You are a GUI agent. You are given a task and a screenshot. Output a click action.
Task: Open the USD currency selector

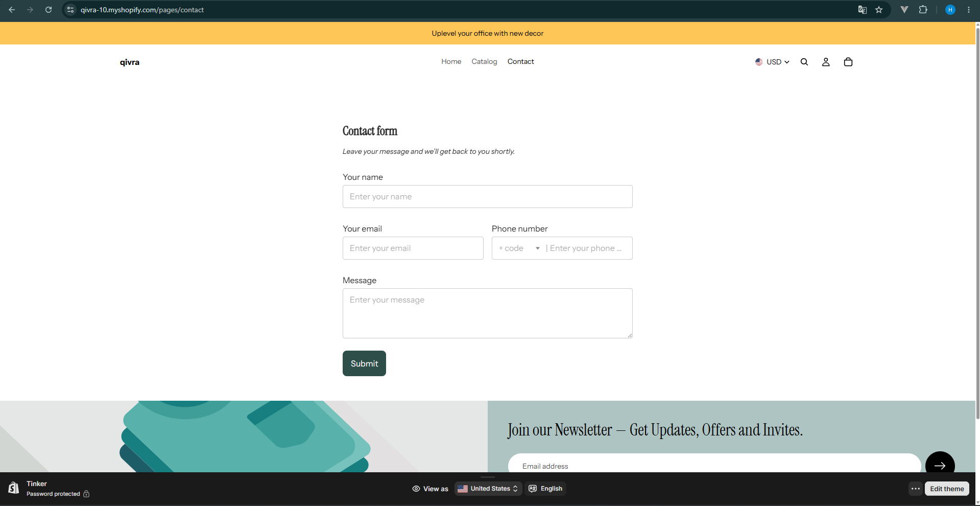point(772,62)
